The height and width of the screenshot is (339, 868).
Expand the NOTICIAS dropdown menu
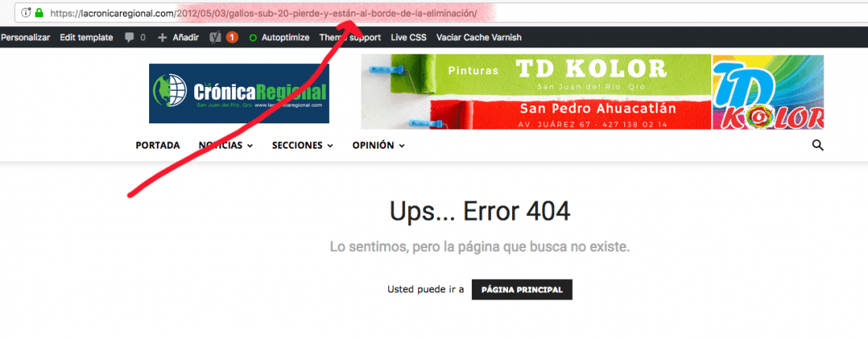[226, 145]
